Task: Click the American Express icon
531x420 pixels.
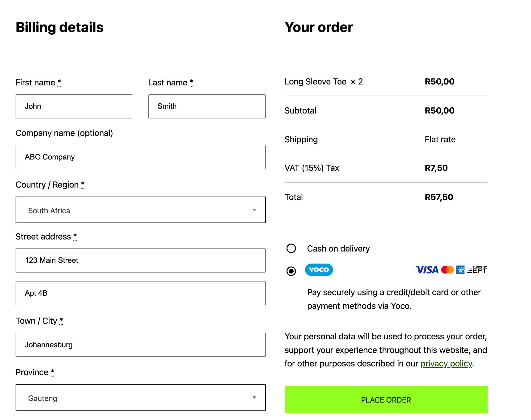Action: click(x=460, y=270)
